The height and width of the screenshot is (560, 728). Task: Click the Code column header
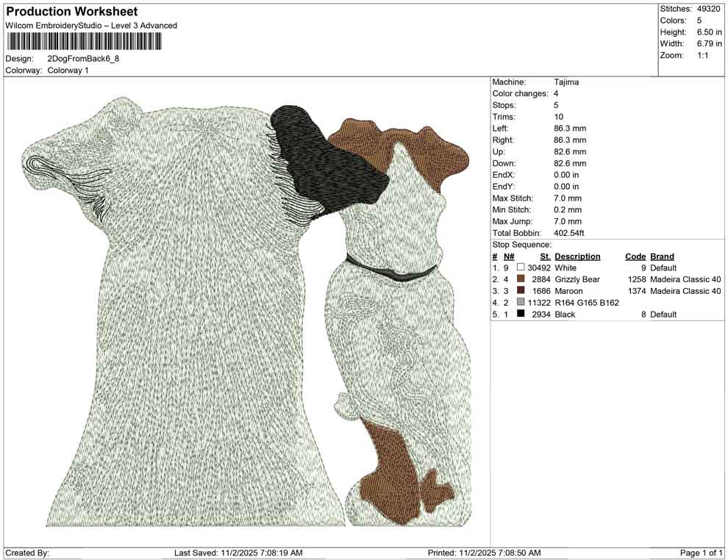[x=635, y=256]
